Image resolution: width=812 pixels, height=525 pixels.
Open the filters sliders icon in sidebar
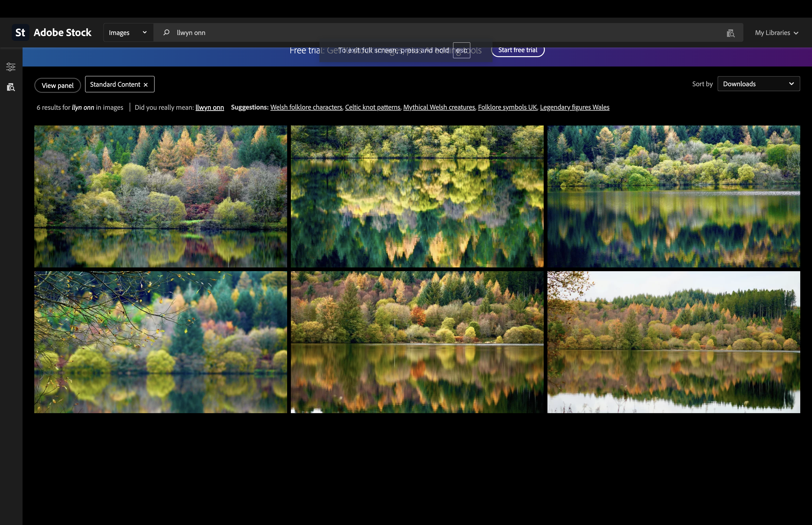click(11, 67)
